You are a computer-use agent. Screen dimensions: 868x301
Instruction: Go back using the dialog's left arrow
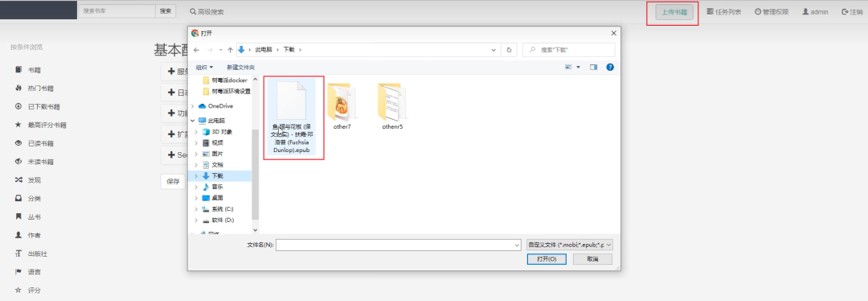(197, 50)
